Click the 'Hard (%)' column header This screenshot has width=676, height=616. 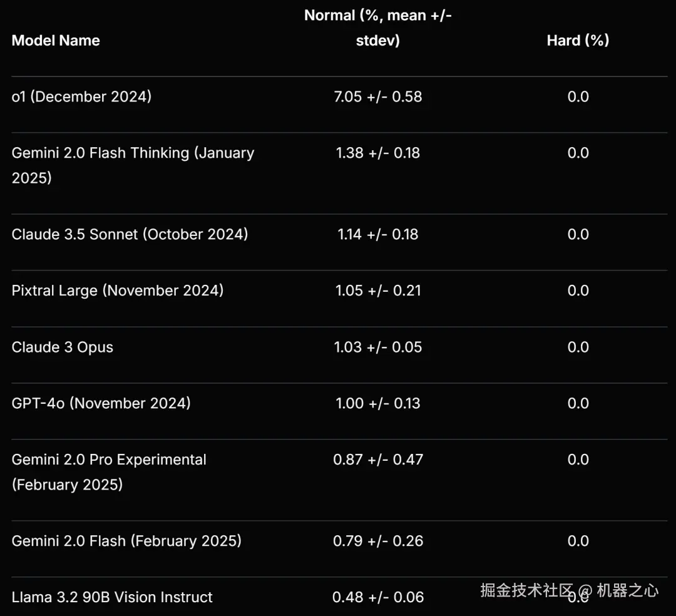(x=578, y=41)
